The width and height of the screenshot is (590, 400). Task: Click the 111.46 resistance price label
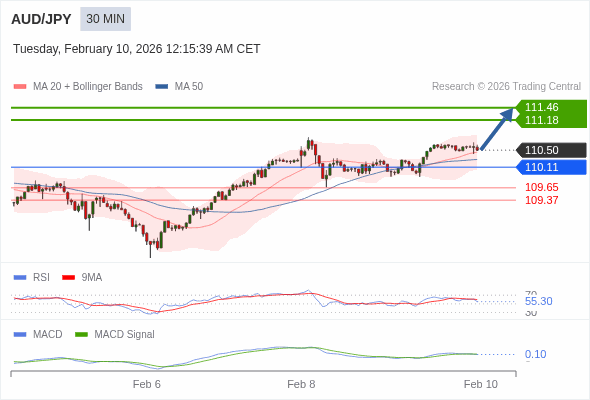pos(541,107)
